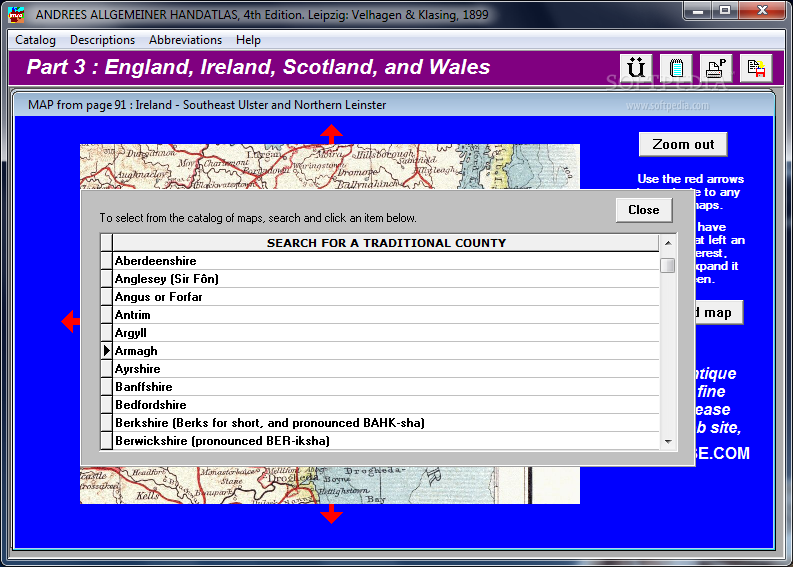Select Banffshire county row
Viewport: 793px width, 567px height.
coord(386,387)
